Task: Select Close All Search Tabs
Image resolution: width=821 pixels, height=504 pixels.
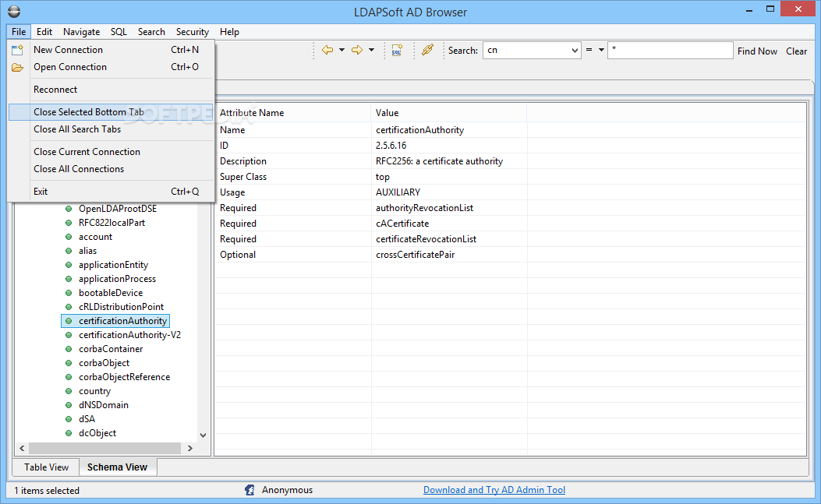Action: pyautogui.click(x=111, y=129)
